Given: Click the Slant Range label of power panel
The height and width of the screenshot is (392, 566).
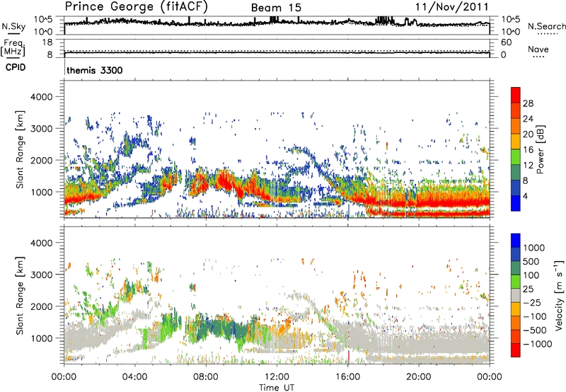Looking at the screenshot, I should 20,149.
